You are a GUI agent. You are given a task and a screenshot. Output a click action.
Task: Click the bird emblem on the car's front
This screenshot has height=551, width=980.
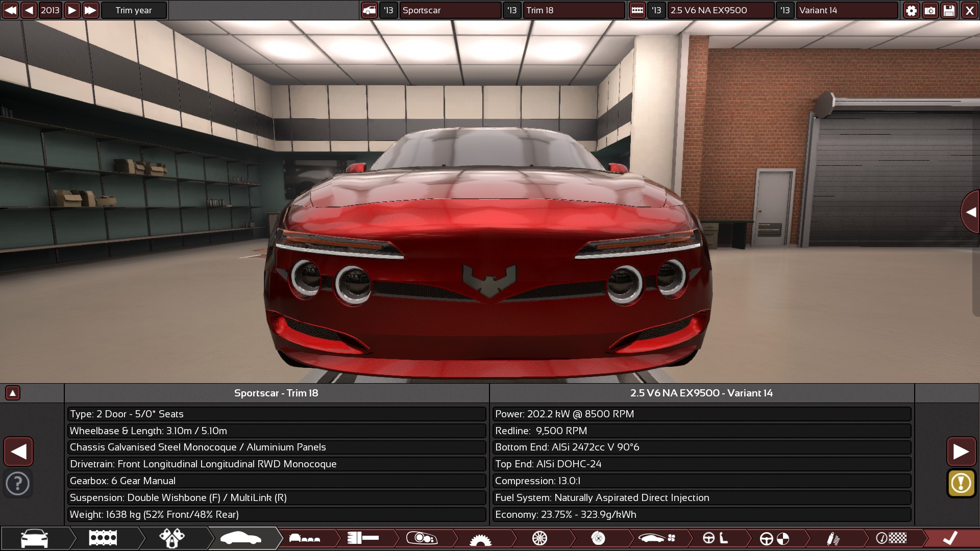(489, 281)
